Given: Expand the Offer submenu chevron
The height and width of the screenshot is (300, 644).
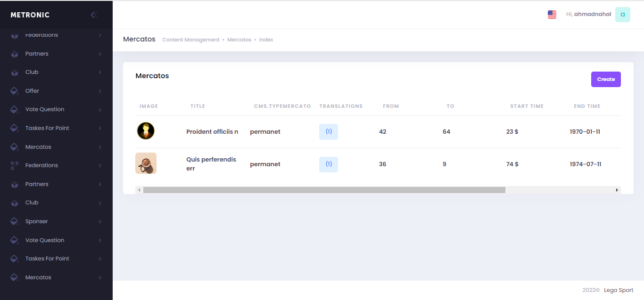Looking at the screenshot, I should point(100,91).
